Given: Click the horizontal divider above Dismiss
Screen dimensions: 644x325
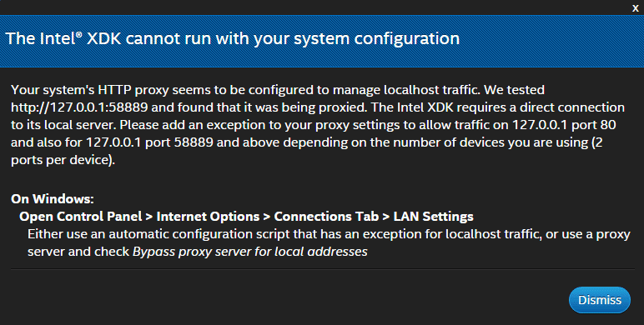Looking at the screenshot, I should 322,269.
